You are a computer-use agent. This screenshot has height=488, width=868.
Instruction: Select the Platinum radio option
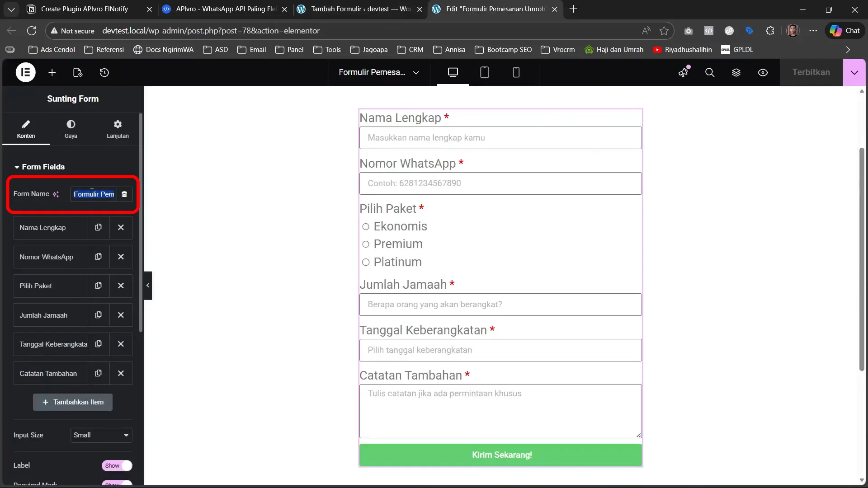(366, 262)
